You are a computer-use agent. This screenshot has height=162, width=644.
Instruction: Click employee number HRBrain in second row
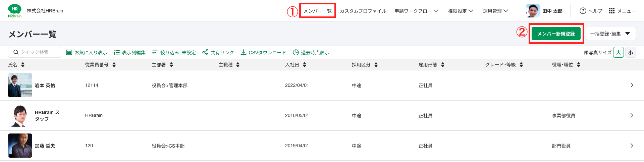(94, 115)
